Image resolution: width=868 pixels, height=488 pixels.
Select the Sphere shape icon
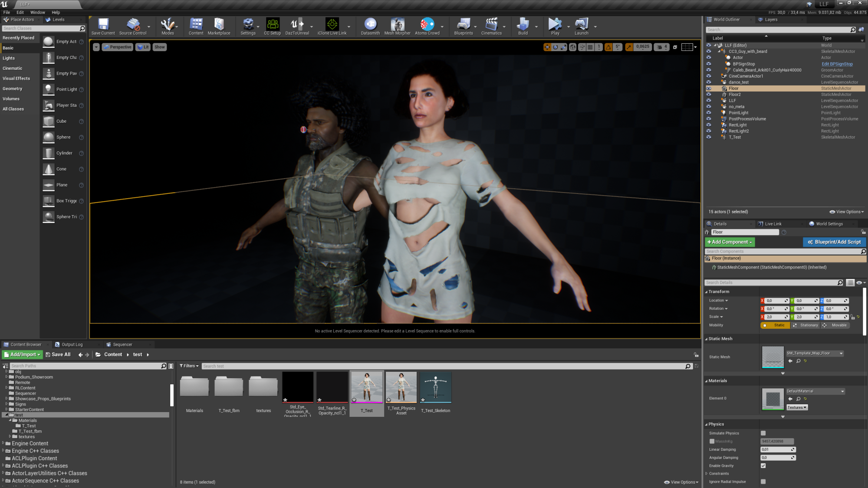[x=49, y=138]
